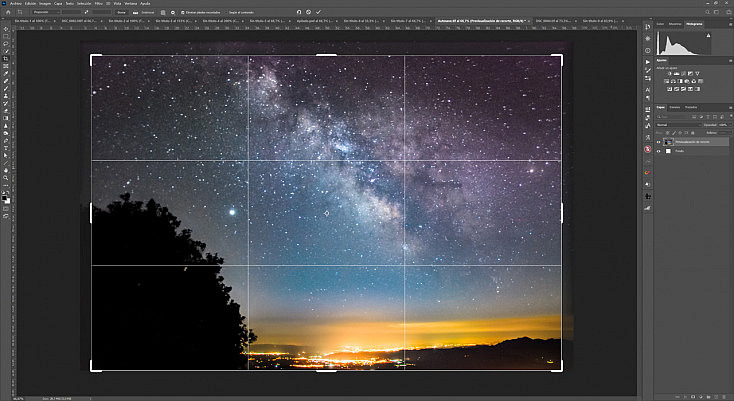Open Histogram panel options menu

pyautogui.click(x=730, y=24)
